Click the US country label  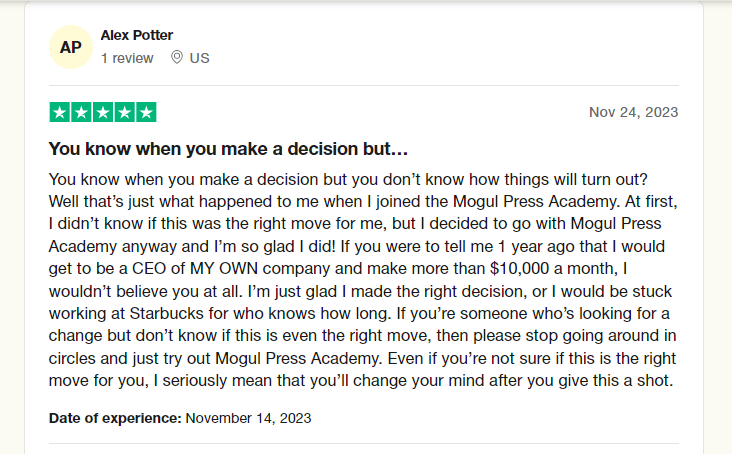199,58
